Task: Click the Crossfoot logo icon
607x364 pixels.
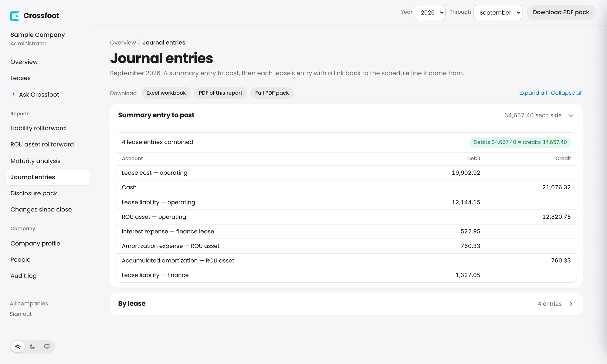Action: click(x=15, y=16)
